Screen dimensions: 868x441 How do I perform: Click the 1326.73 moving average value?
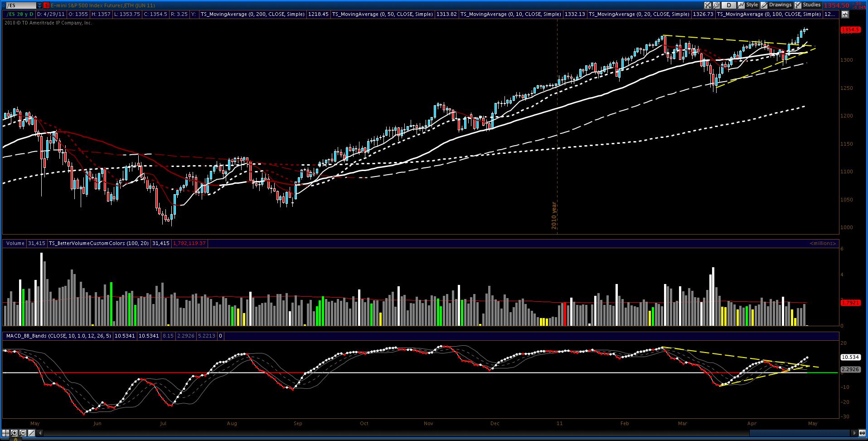703,15
